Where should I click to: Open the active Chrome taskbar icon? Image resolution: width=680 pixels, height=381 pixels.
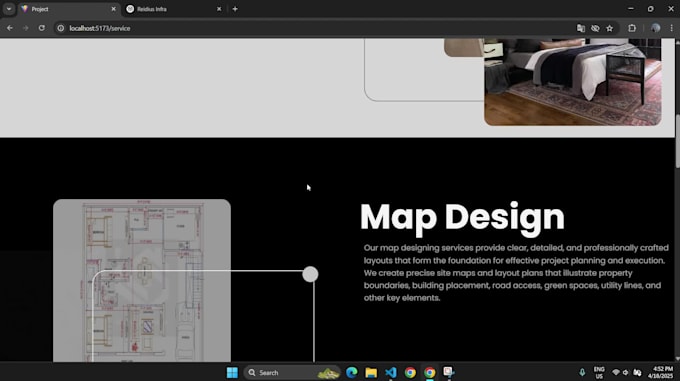(x=430, y=372)
